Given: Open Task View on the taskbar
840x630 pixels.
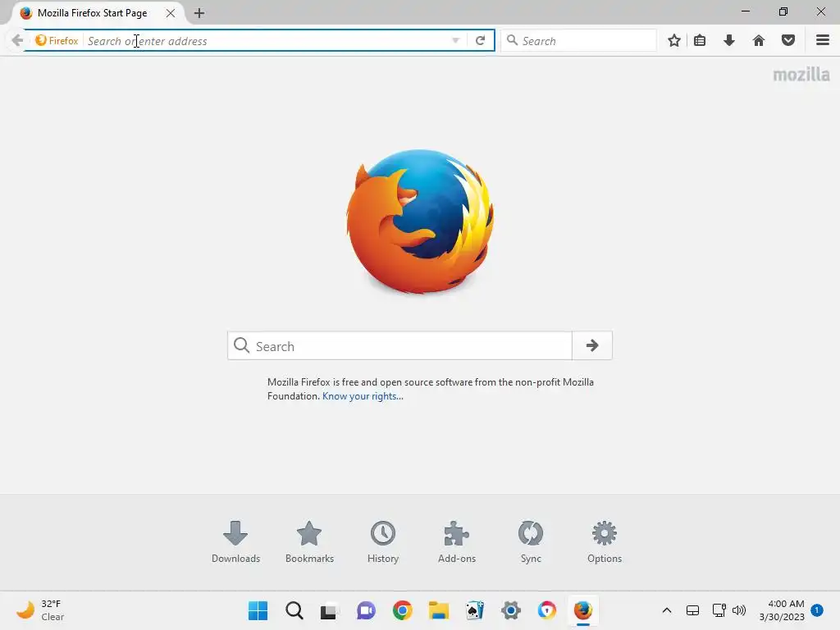Looking at the screenshot, I should tap(330, 610).
